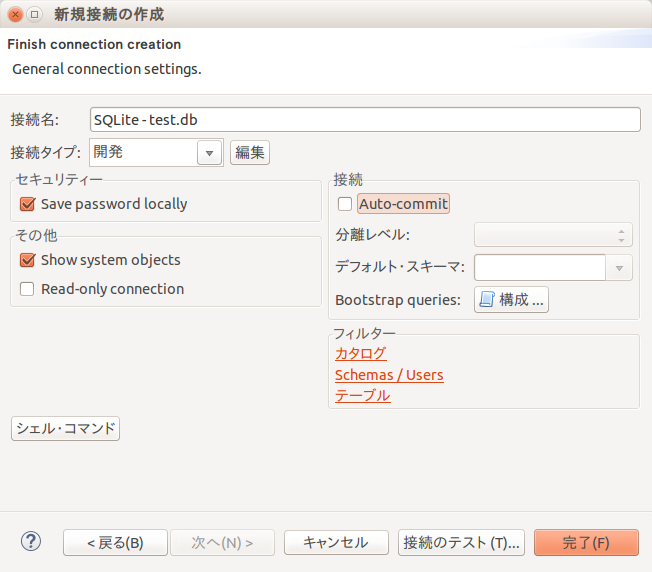652x572 pixels.
Task: Open the Schemas / Users filter link
Action: tap(389, 375)
